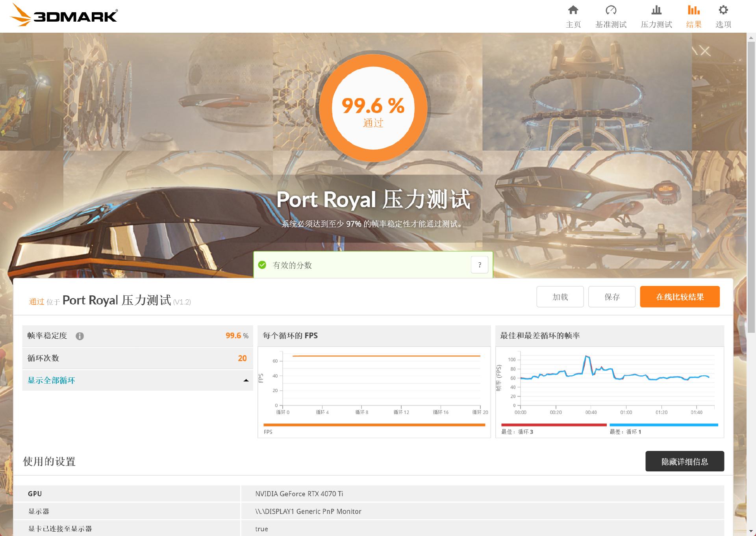Open the 选项 settings page

coord(723,16)
